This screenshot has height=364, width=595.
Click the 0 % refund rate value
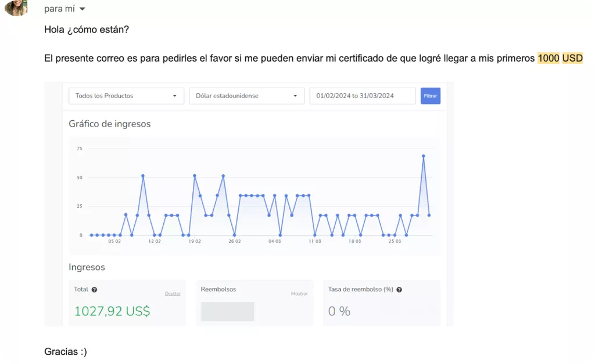click(339, 311)
